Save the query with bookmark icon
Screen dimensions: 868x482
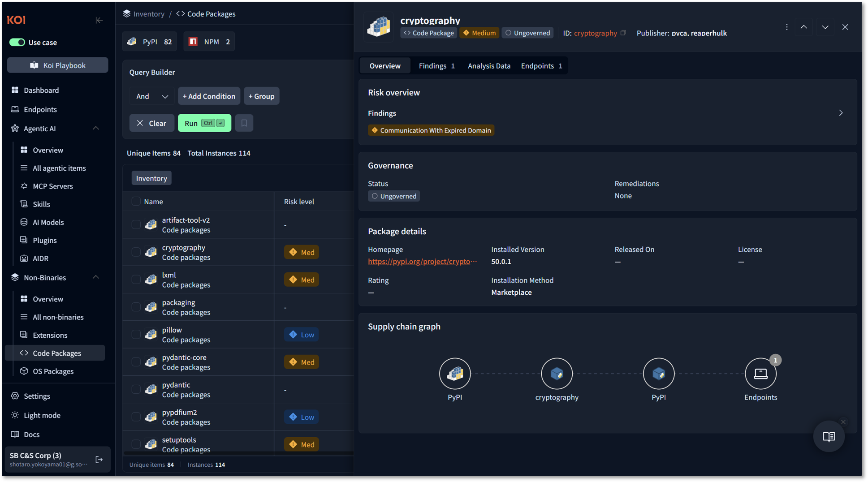[244, 123]
